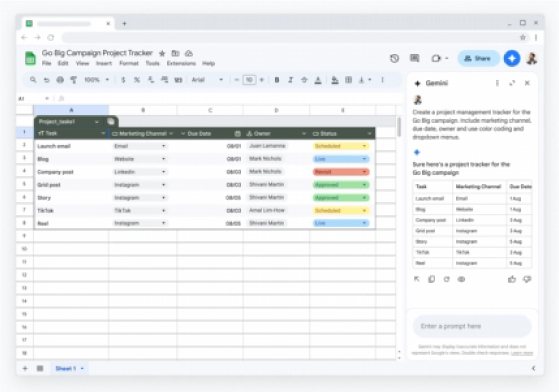Open the Arial font dropdown
Viewport: 559px width, 392px height.
(x=207, y=80)
